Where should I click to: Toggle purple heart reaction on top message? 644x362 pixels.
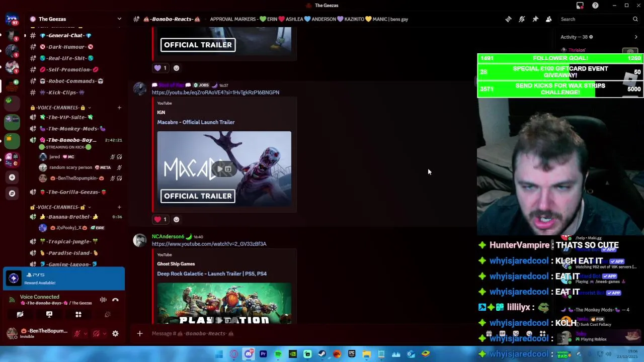click(x=160, y=68)
